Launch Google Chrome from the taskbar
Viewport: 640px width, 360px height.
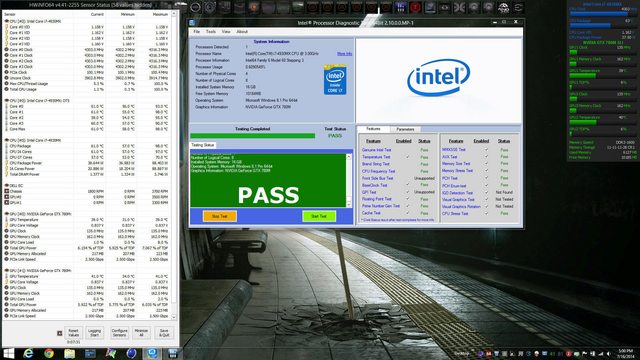click(x=49, y=353)
